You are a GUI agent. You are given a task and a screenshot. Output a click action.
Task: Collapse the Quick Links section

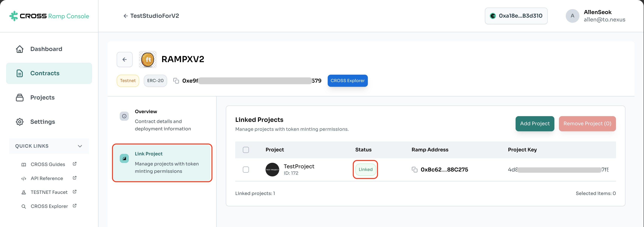(x=80, y=146)
